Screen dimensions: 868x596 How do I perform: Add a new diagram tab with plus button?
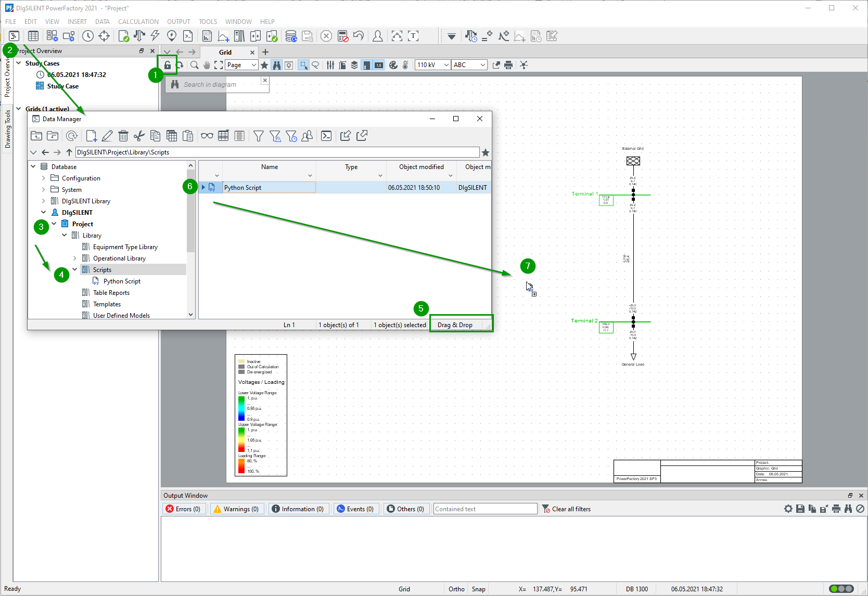(265, 52)
